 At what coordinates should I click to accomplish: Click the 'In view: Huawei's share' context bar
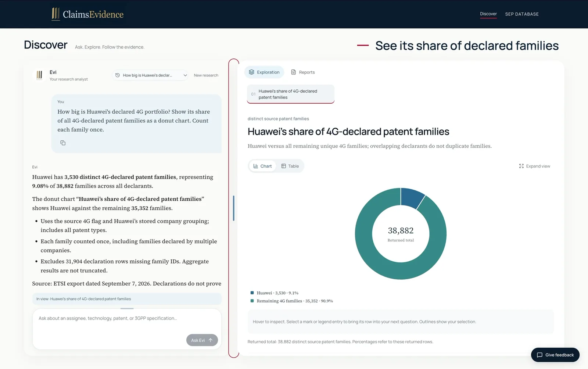pos(127,299)
